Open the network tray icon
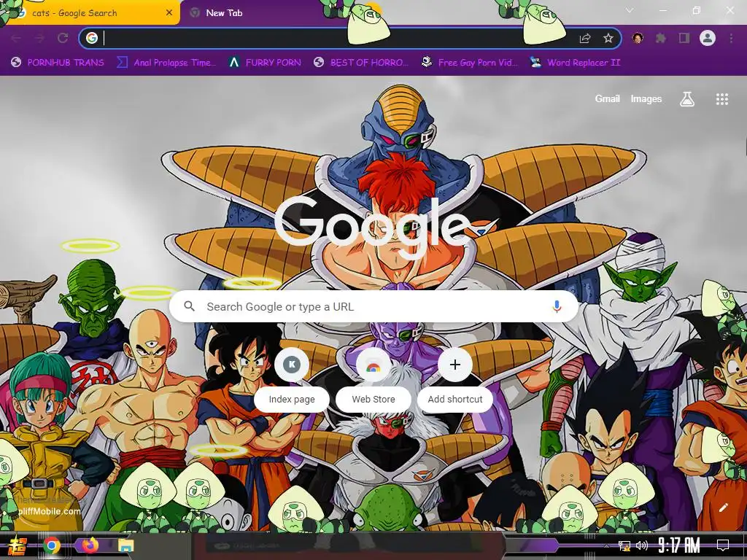747x560 pixels. (624, 545)
